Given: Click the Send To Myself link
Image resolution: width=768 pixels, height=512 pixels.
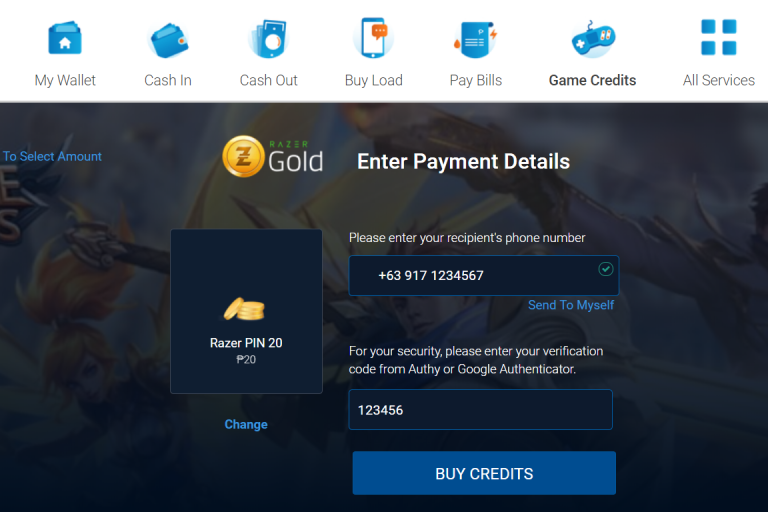Looking at the screenshot, I should pyautogui.click(x=571, y=305).
